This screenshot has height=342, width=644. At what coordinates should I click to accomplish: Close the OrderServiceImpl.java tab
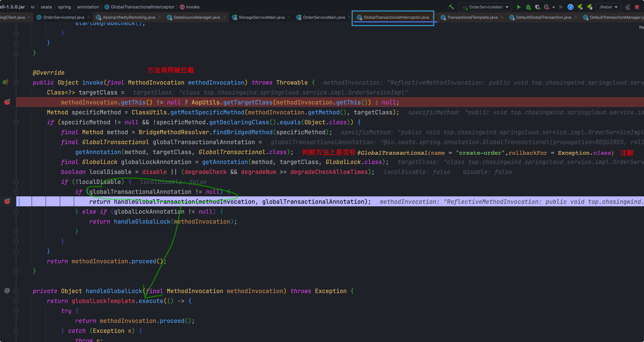pos(89,17)
